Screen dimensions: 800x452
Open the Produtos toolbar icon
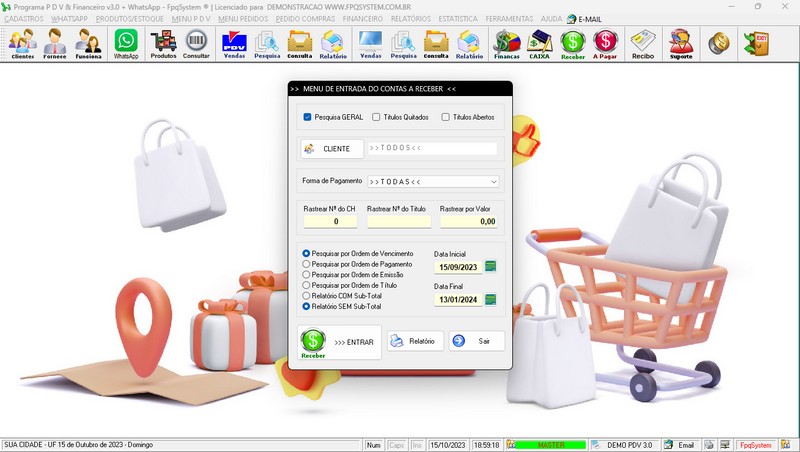coord(163,44)
